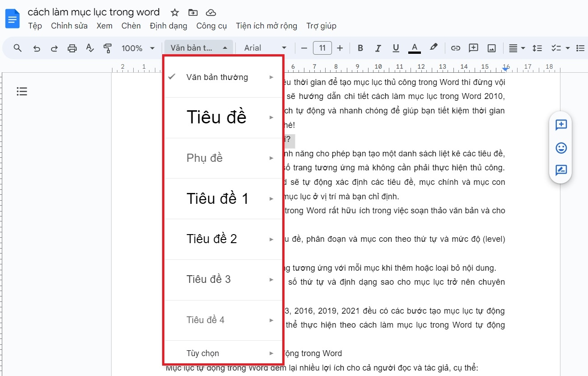
Task: Open the checklist menu arrow
Action: click(568, 48)
